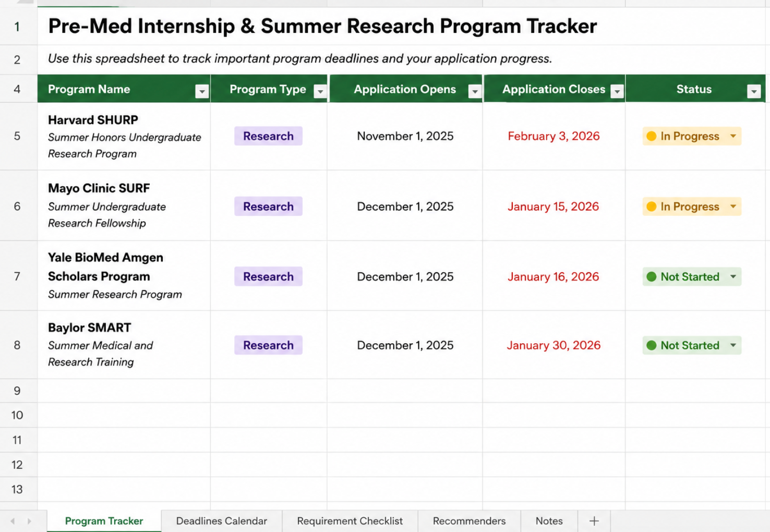
Task: Open the Status column filter
Action: (754, 92)
